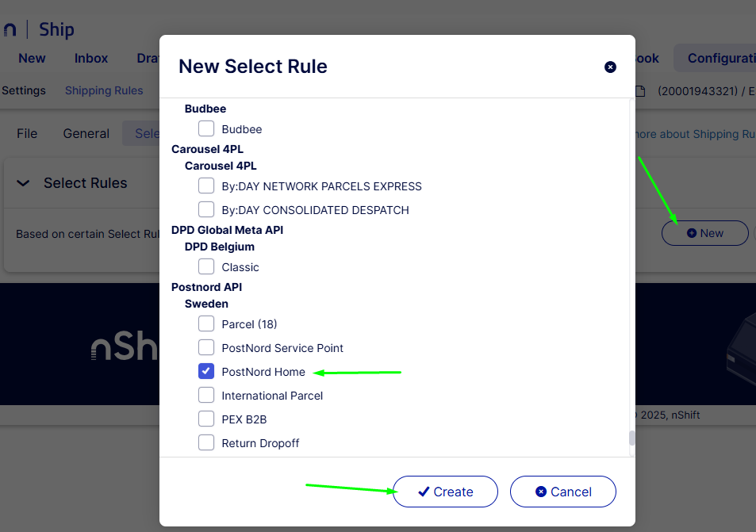Screen dimensions: 756x532
Task: Open the Inbox menu item
Action: [x=90, y=58]
